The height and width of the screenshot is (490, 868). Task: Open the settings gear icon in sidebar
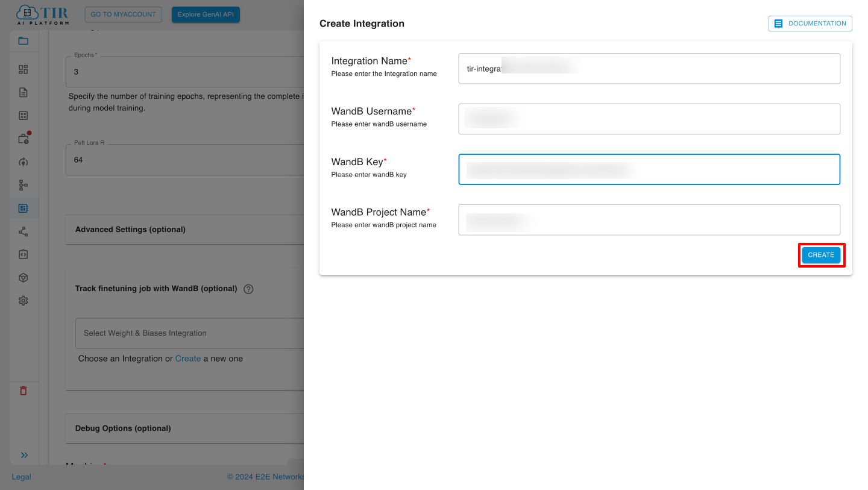pyautogui.click(x=24, y=301)
